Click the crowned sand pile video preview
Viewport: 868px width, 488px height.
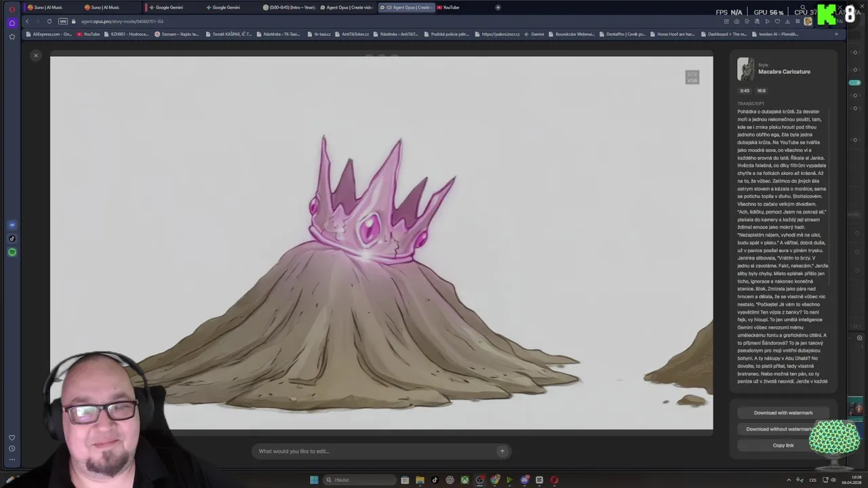[381, 243]
